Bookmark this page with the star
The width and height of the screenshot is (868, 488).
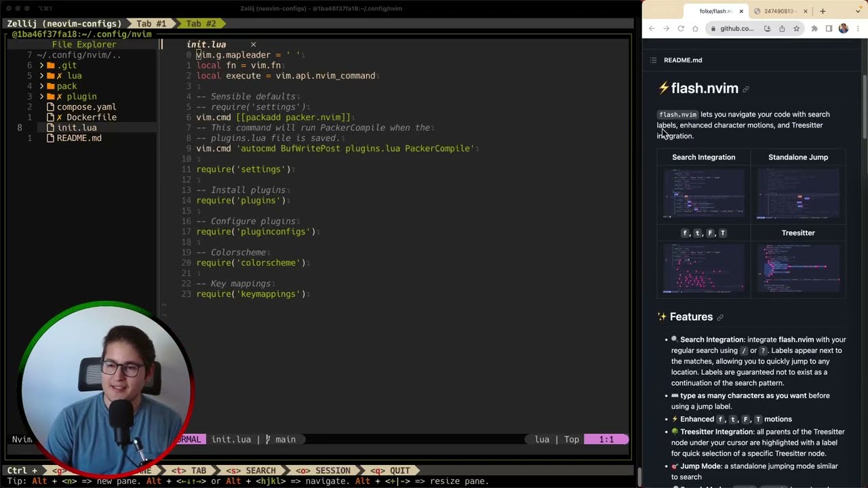point(796,28)
